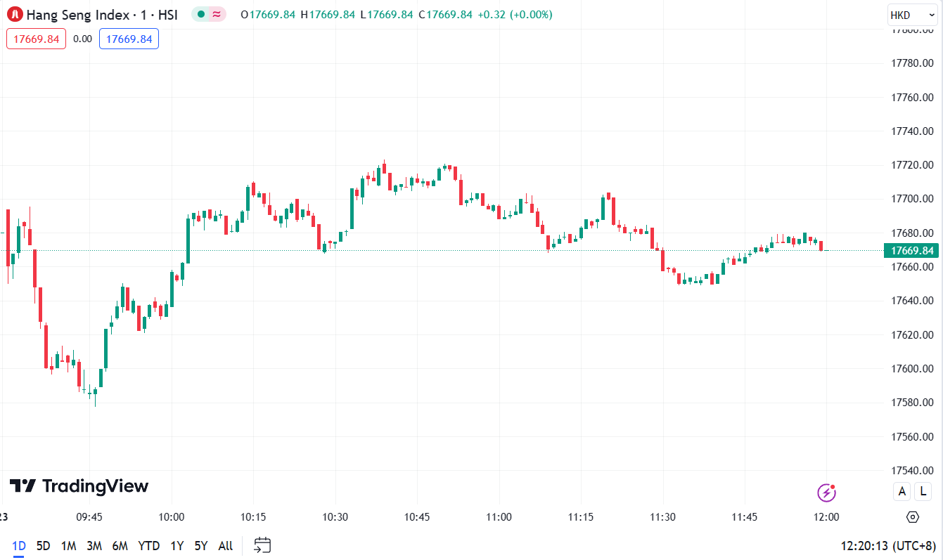
Task: Click the Hang Seng Index symbol logo
Action: (15, 14)
